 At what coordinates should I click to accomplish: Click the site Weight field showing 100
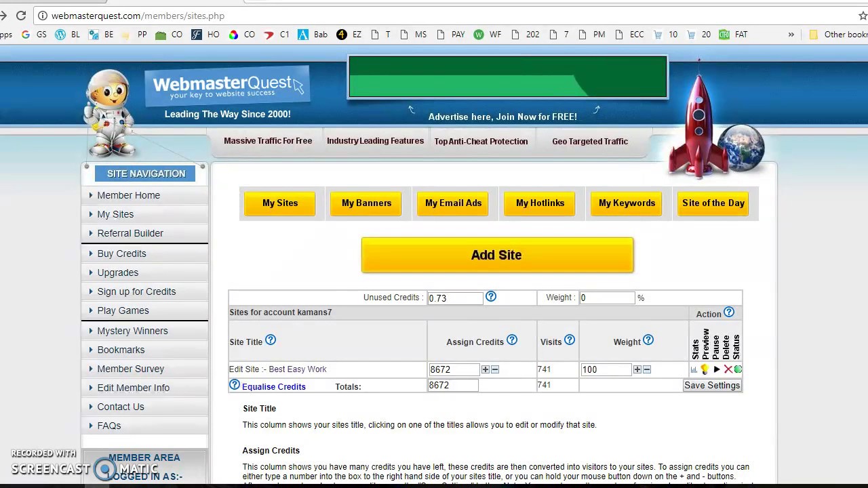(x=606, y=369)
